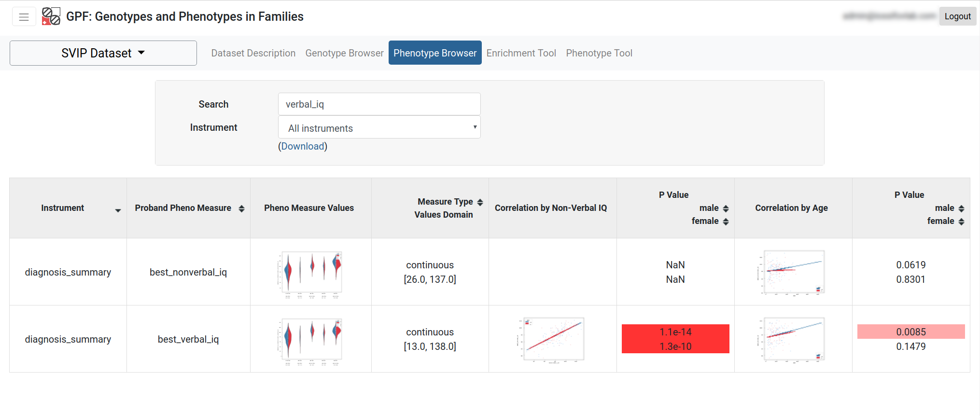Click the search field containing verbal_iq
Screen dimensions: 980x416
[379, 104]
